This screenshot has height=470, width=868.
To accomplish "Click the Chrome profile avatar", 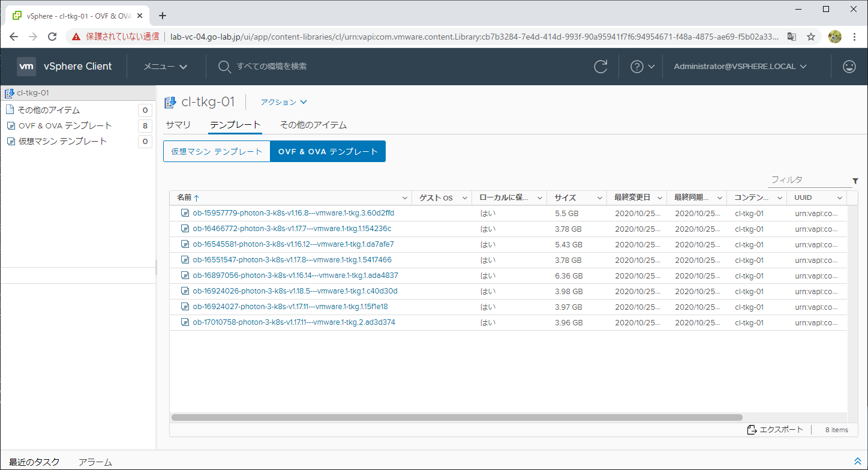I will tap(834, 37).
